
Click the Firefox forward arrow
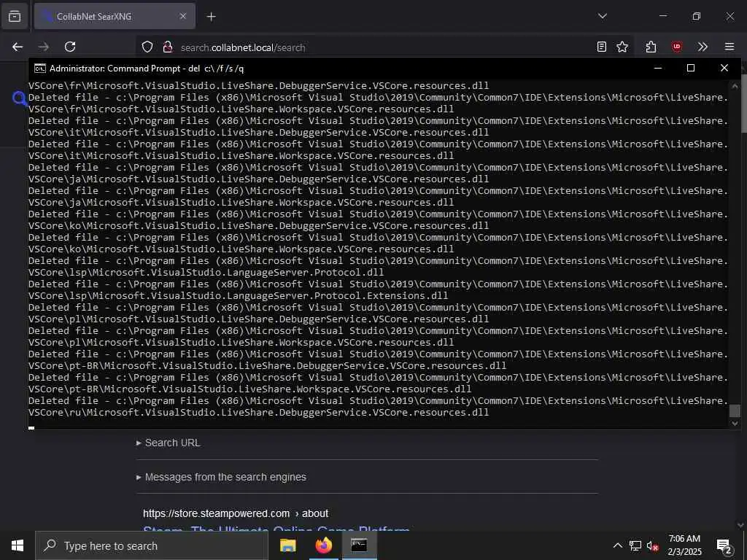(44, 47)
